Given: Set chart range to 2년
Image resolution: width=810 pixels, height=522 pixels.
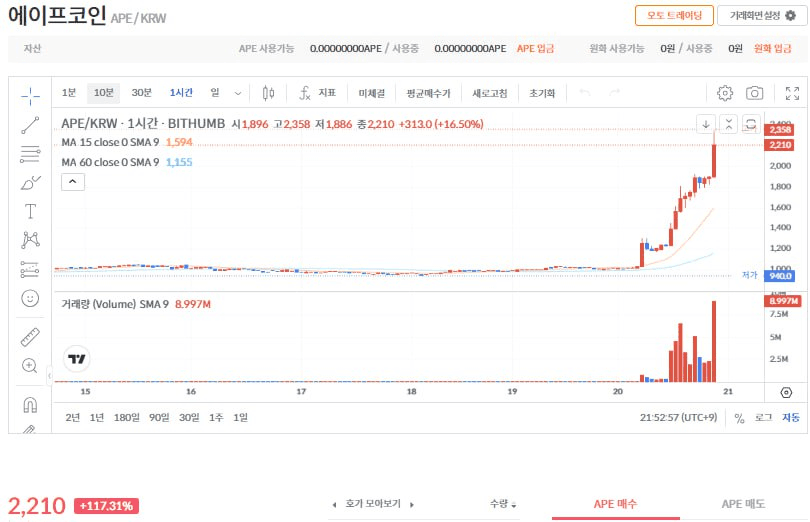Looking at the screenshot, I should 73,417.
